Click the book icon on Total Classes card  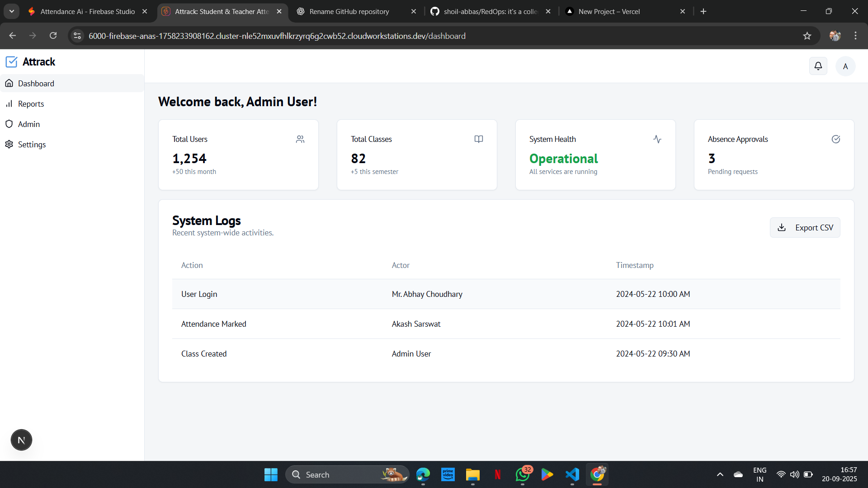(x=478, y=139)
